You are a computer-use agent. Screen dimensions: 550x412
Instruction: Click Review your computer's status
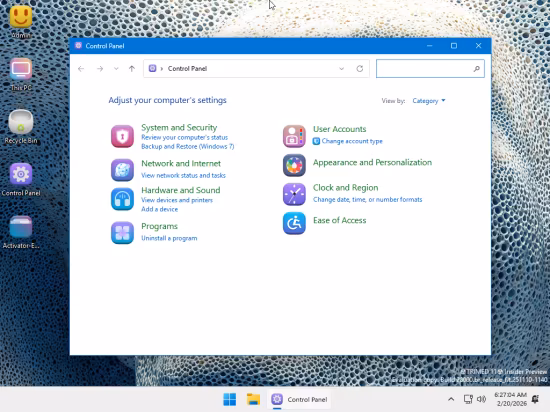[185, 137]
